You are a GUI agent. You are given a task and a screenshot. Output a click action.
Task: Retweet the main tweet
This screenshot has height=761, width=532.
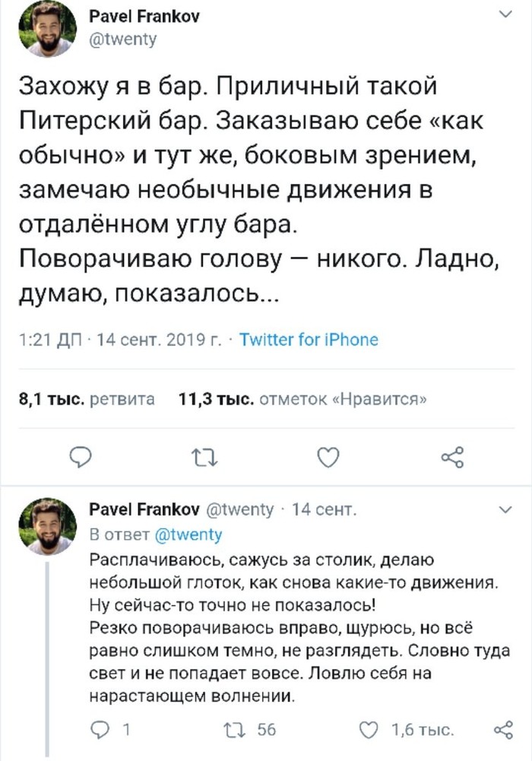(x=203, y=456)
